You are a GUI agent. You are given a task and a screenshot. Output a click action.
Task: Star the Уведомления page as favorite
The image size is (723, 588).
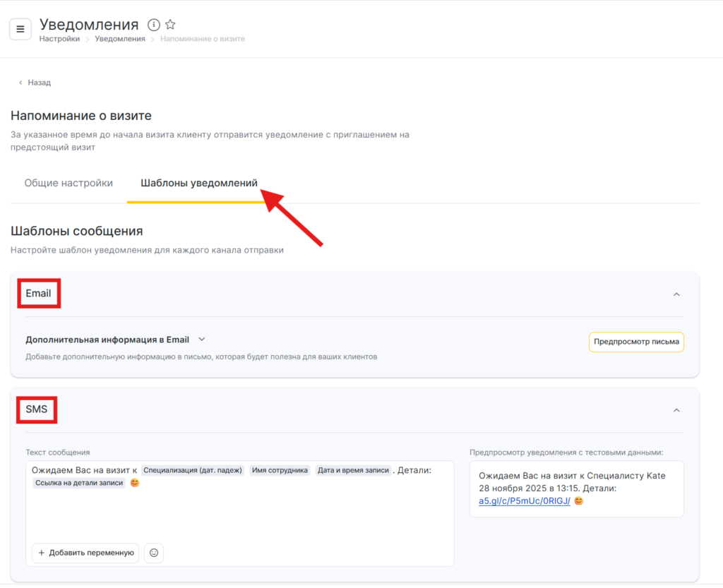click(170, 25)
